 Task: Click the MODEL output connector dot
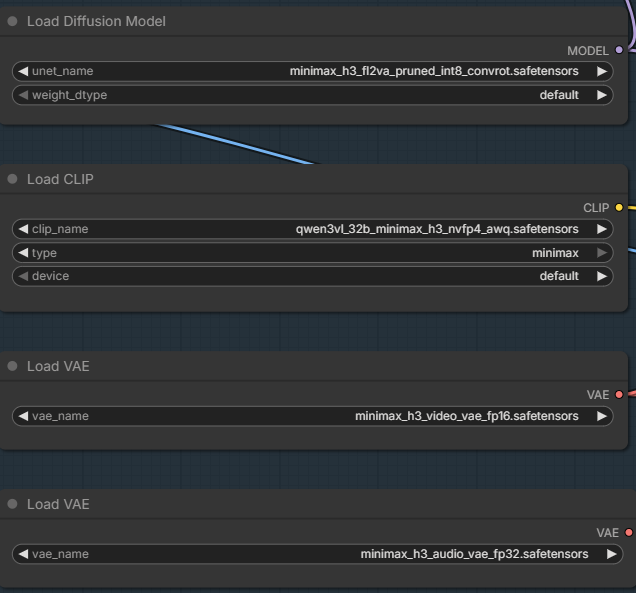pyautogui.click(x=619, y=50)
